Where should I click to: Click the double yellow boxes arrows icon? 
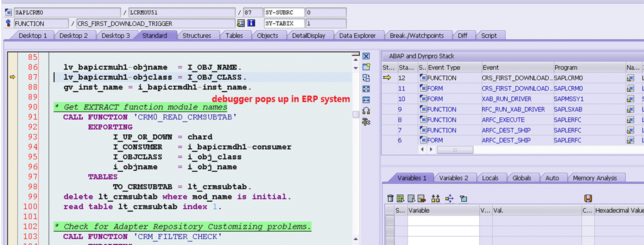click(x=436, y=198)
